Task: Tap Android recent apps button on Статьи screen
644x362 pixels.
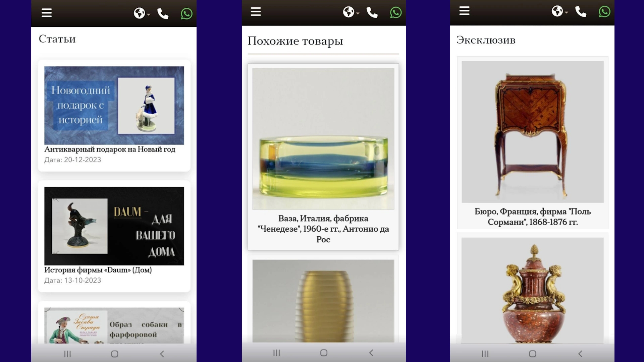Action: click(x=67, y=354)
